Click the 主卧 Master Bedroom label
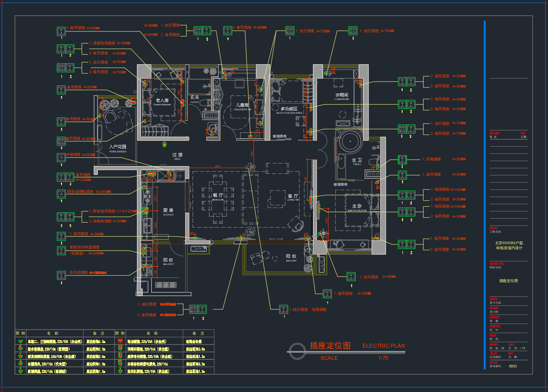Viewport: 548px width, 392px height. click(357, 207)
